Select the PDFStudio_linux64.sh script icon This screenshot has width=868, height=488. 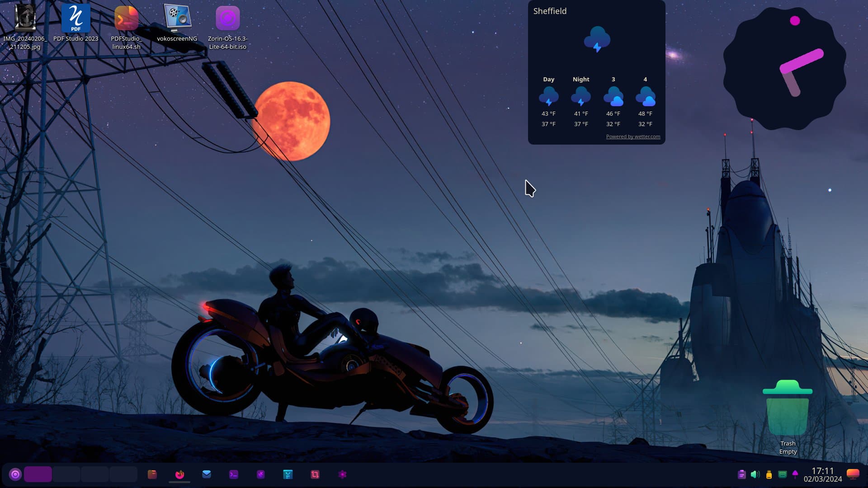coord(126,27)
